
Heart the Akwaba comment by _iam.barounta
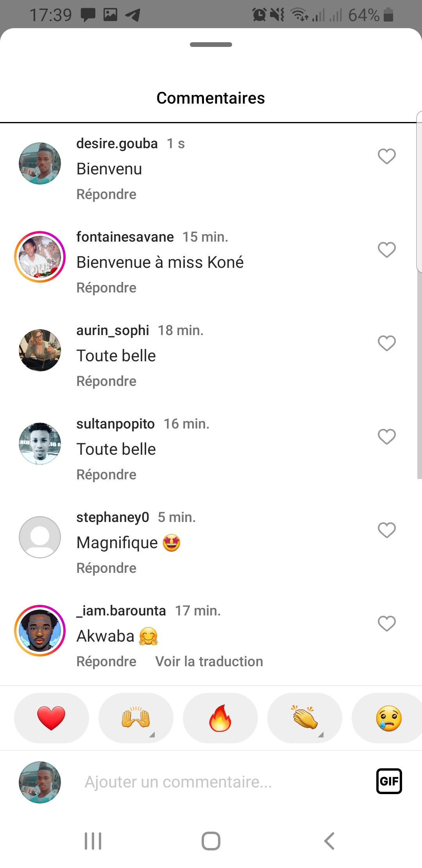pyautogui.click(x=386, y=624)
